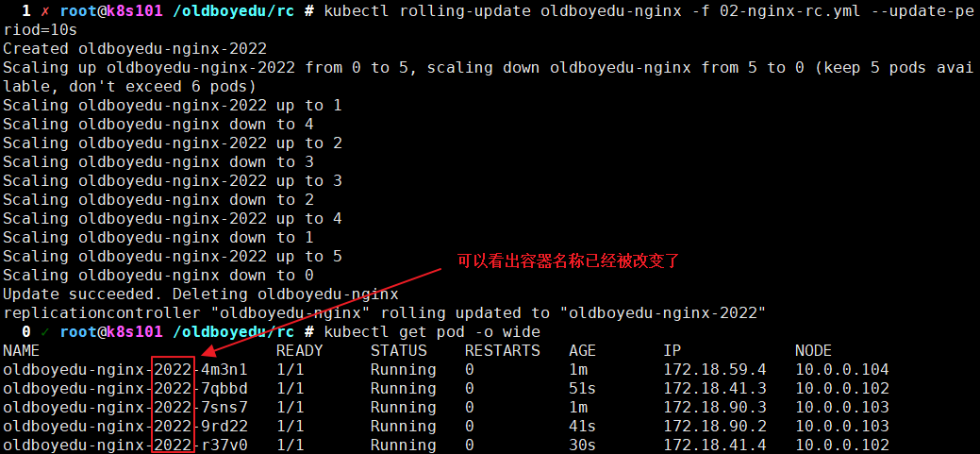This screenshot has height=454, width=980.
Task: Select the pod name ending in 7qbbd
Action: [x=125, y=389]
